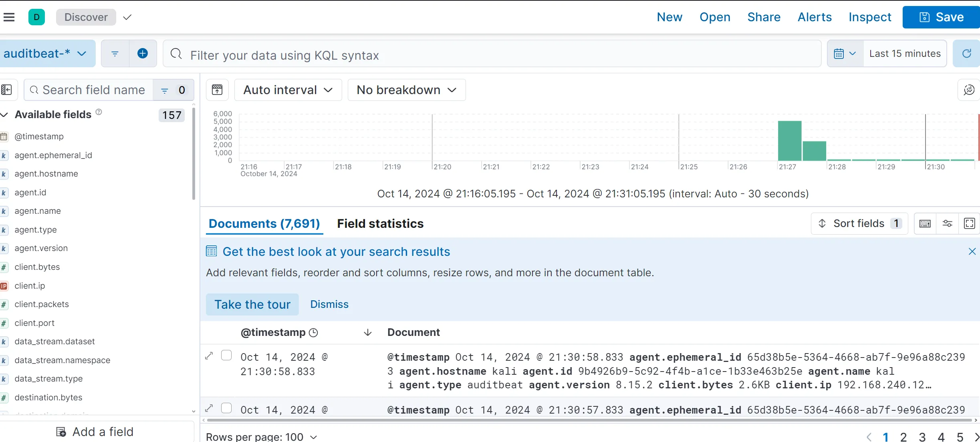Select the Alerts menu item
This screenshot has width=980, height=442.
click(x=815, y=17)
